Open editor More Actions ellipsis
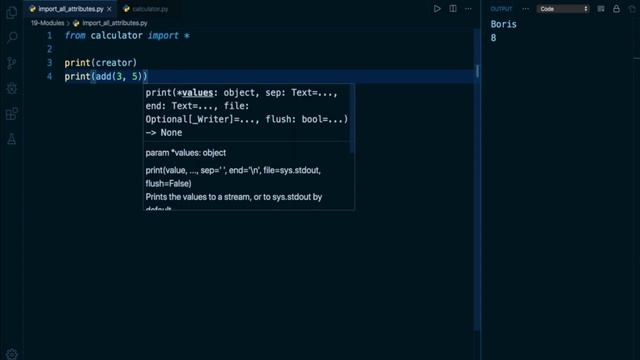 coord(469,9)
